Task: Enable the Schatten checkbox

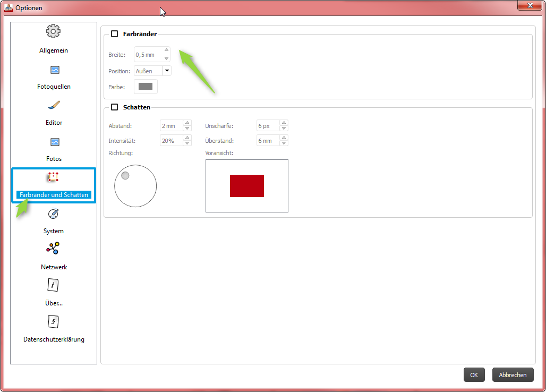Action: tap(114, 107)
